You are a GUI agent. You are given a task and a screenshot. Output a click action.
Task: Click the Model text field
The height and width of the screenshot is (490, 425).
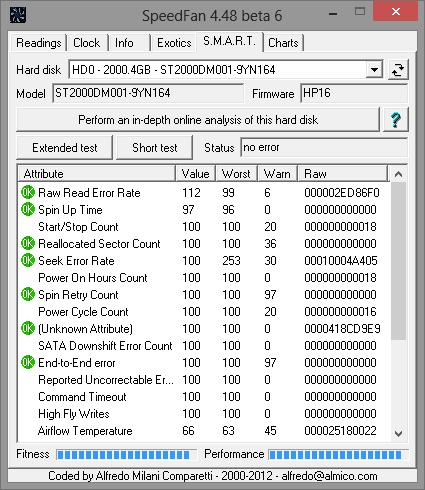(x=148, y=93)
